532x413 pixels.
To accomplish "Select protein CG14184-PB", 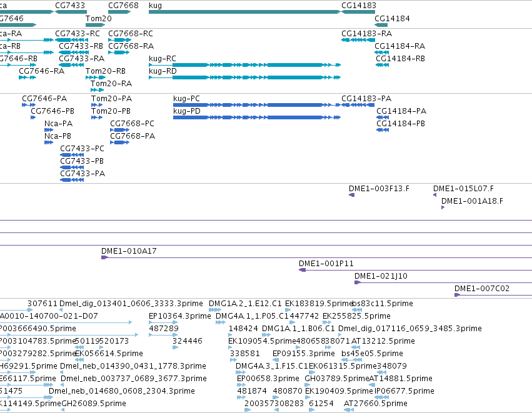I will click(383, 130).
